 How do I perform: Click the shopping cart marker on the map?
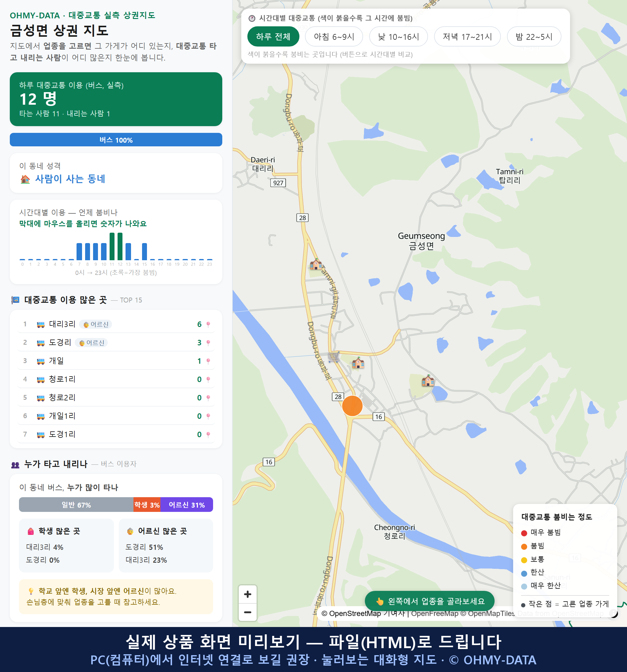coord(334,357)
